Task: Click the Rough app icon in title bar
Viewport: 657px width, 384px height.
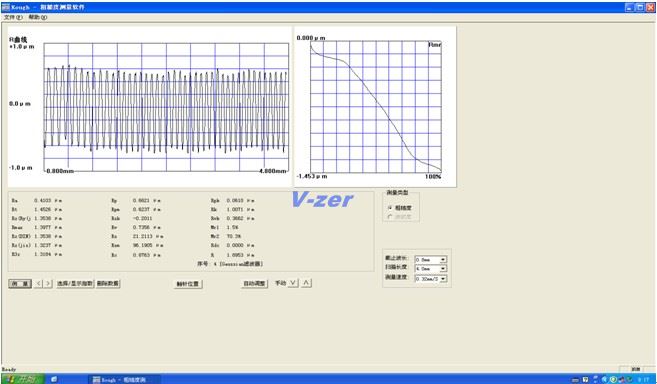Action: click(5, 7)
